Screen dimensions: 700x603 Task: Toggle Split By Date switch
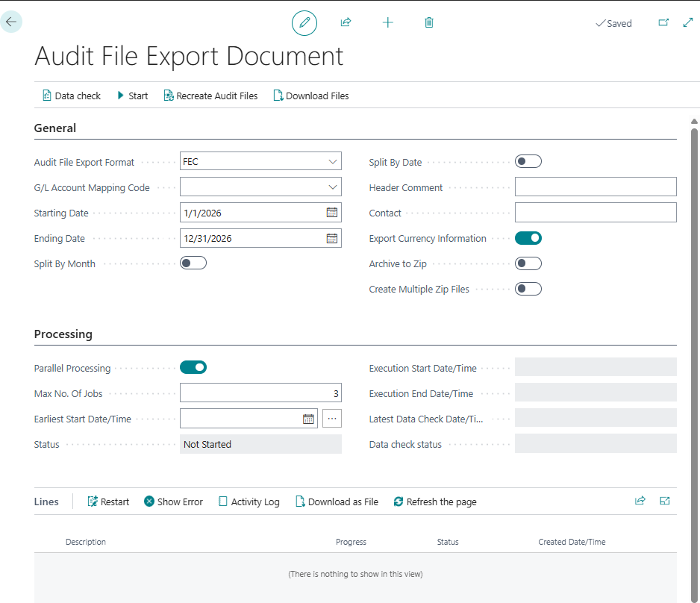528,161
